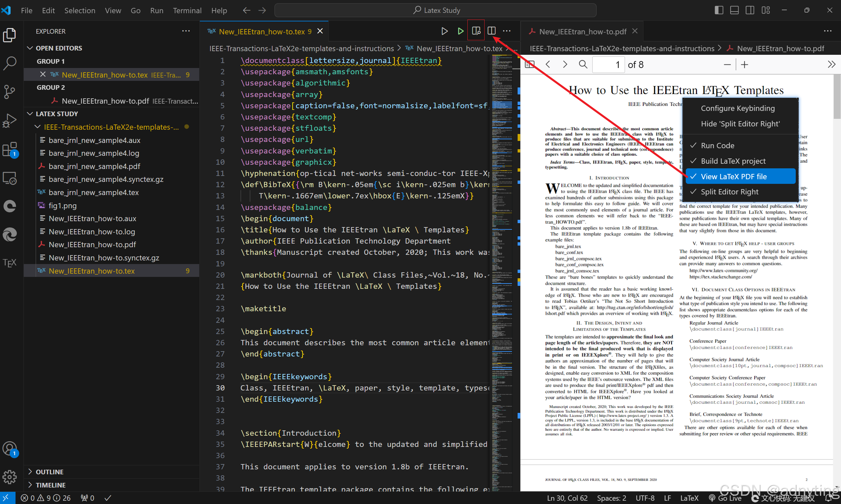Click errors and warnings status indicator

point(46,498)
